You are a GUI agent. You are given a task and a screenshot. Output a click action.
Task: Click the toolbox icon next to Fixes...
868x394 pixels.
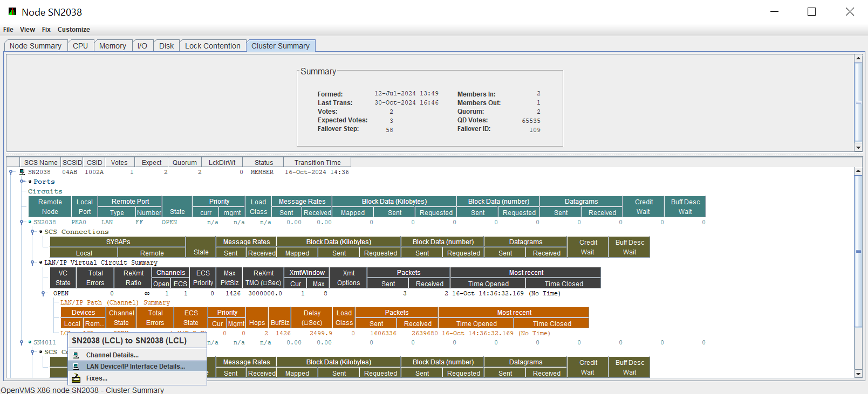click(76, 378)
